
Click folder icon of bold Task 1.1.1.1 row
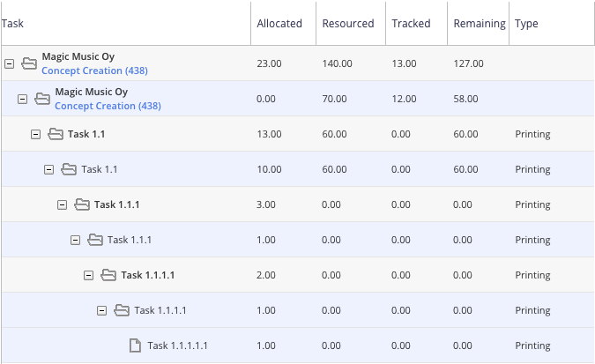point(108,275)
